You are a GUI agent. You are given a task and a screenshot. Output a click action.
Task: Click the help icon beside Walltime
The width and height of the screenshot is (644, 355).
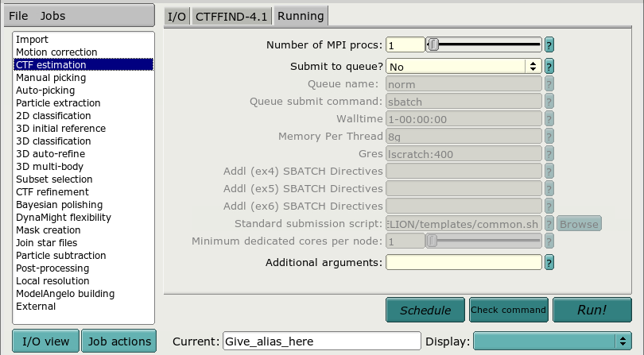(549, 119)
